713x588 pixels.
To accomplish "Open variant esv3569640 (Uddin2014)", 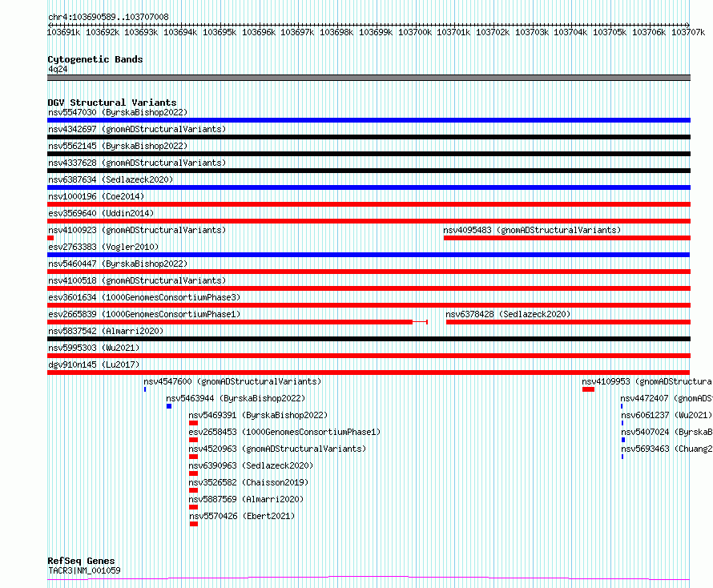I will [x=369, y=221].
